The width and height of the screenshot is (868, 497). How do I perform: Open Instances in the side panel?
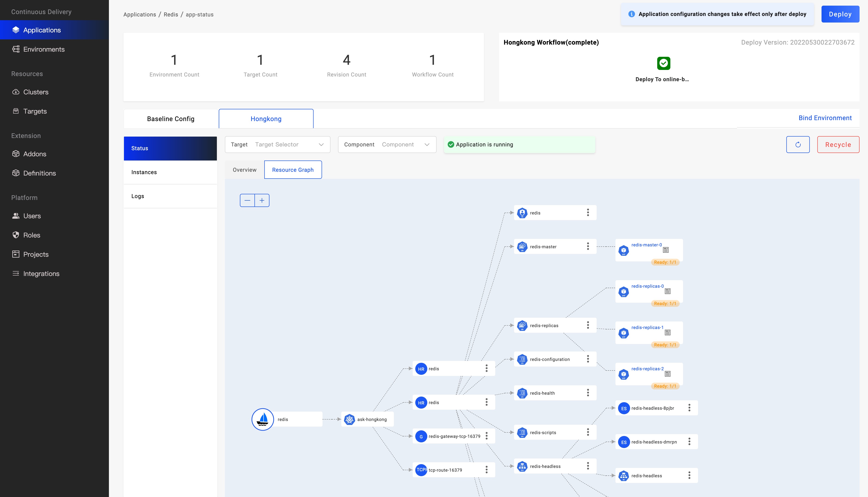tap(144, 172)
